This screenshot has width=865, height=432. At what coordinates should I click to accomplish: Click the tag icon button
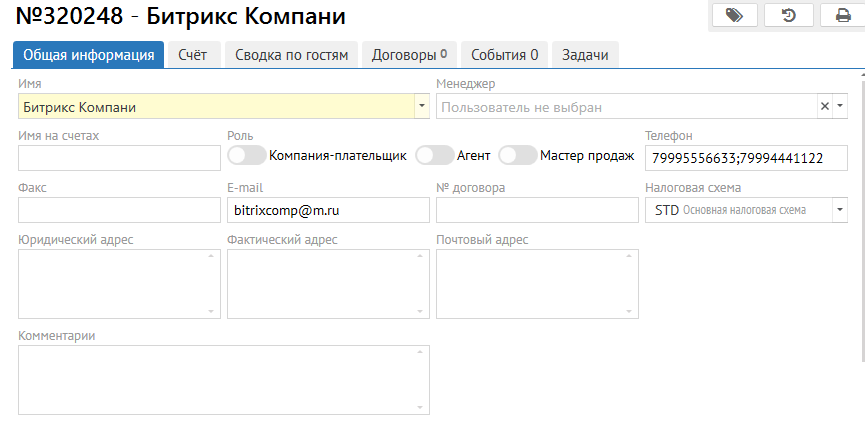pos(733,15)
